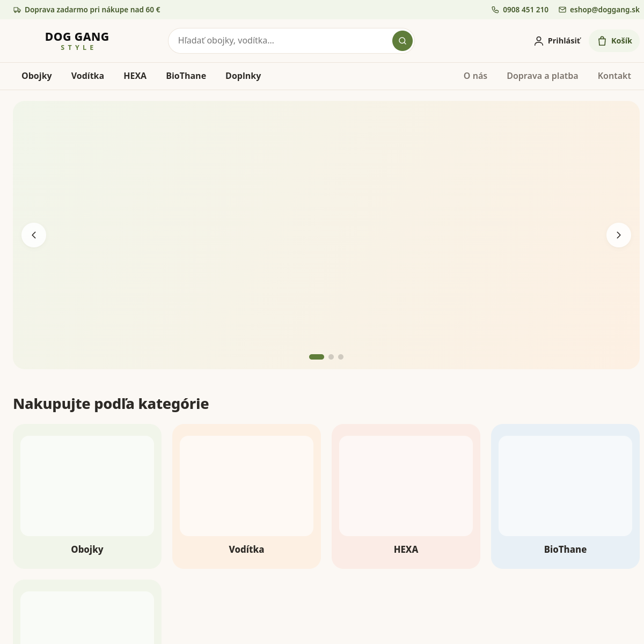Click the user icon next to Prihlásiť
The height and width of the screenshot is (644, 644).
[x=539, y=41]
